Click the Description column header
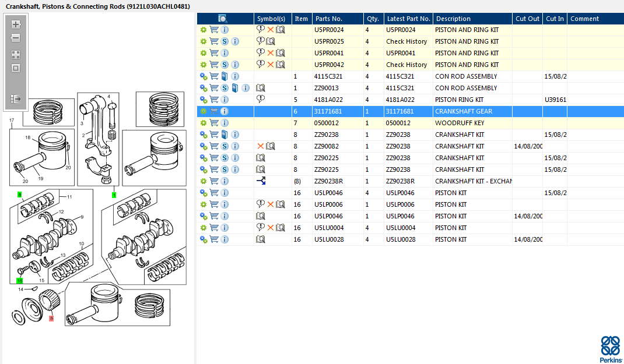 pyautogui.click(x=453, y=19)
